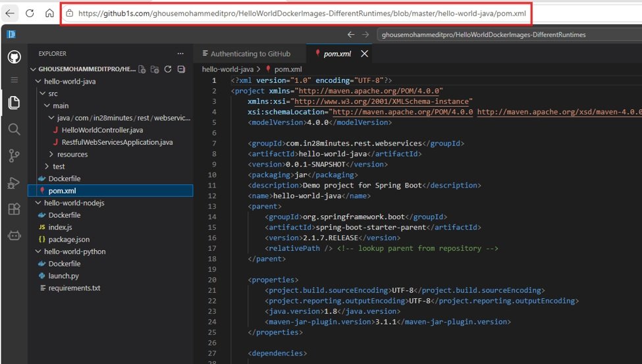Open requirements.txt file
The width and height of the screenshot is (642, 364).
(74, 288)
